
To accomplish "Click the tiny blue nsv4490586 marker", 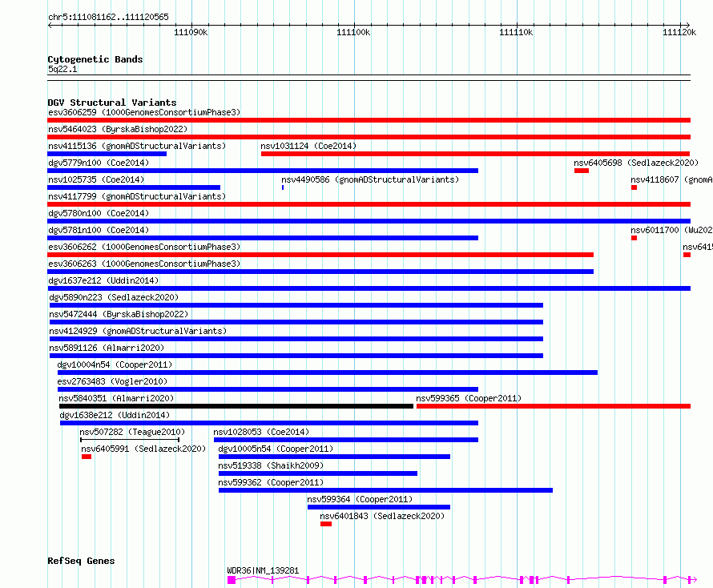I will pyautogui.click(x=283, y=187).
